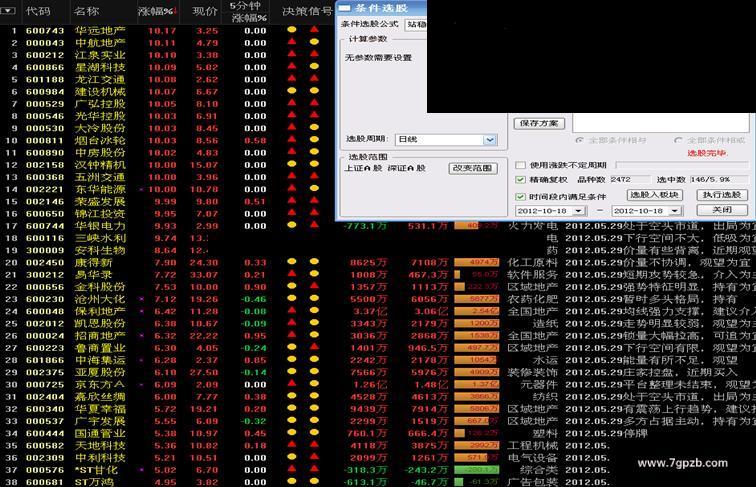The width and height of the screenshot is (756, 487).
Task: Open the end date dropdown arrow
Action: coord(675,211)
